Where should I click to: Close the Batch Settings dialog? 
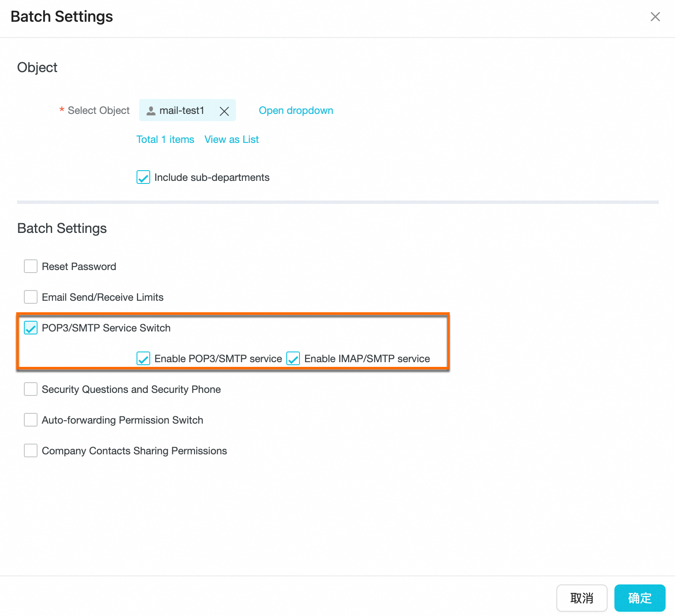655,17
